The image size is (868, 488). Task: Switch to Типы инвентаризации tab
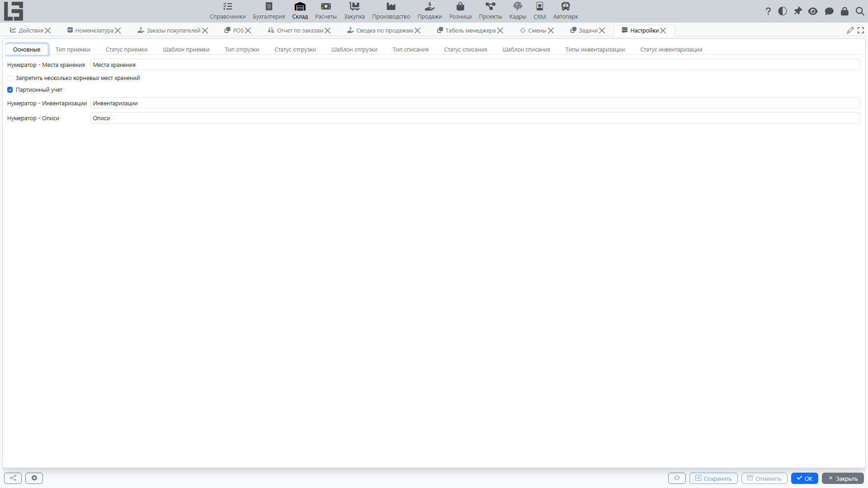(595, 50)
